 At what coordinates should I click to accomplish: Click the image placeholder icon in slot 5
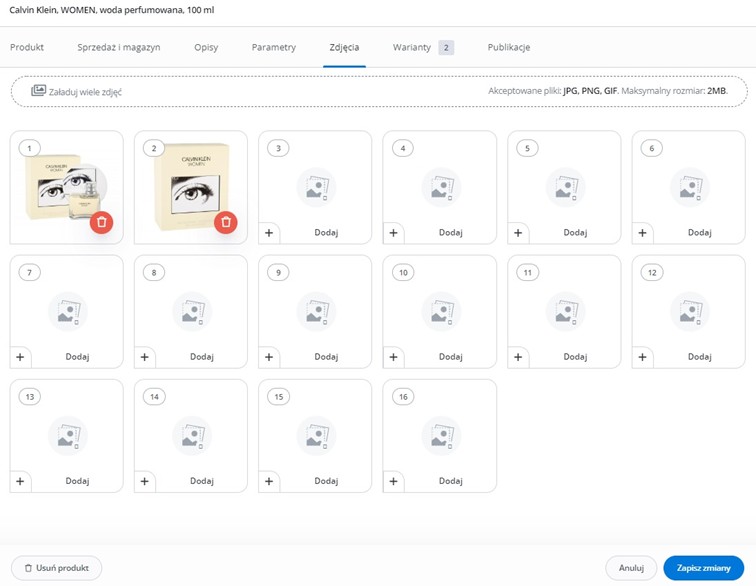(565, 187)
